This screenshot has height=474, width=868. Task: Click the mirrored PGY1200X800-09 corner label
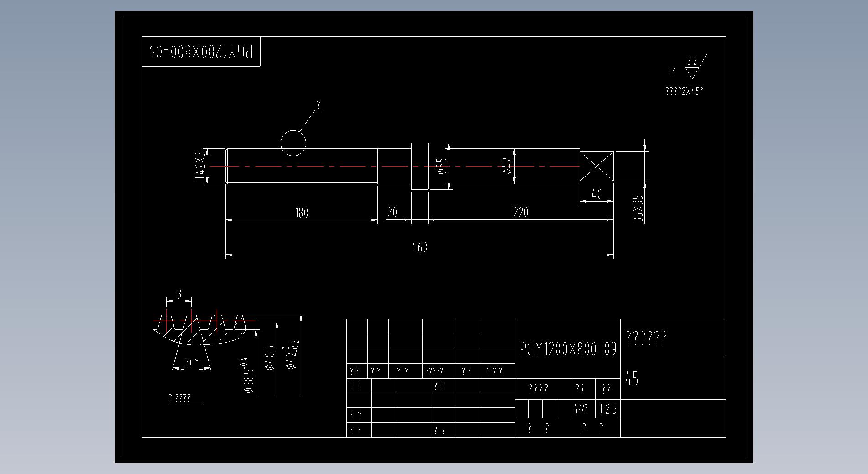(x=201, y=52)
